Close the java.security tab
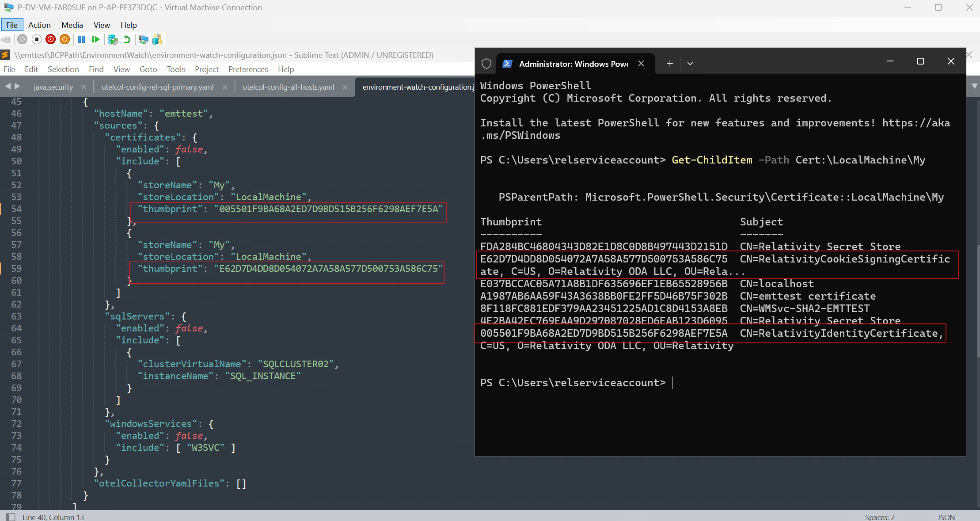980x521 pixels. tap(84, 87)
